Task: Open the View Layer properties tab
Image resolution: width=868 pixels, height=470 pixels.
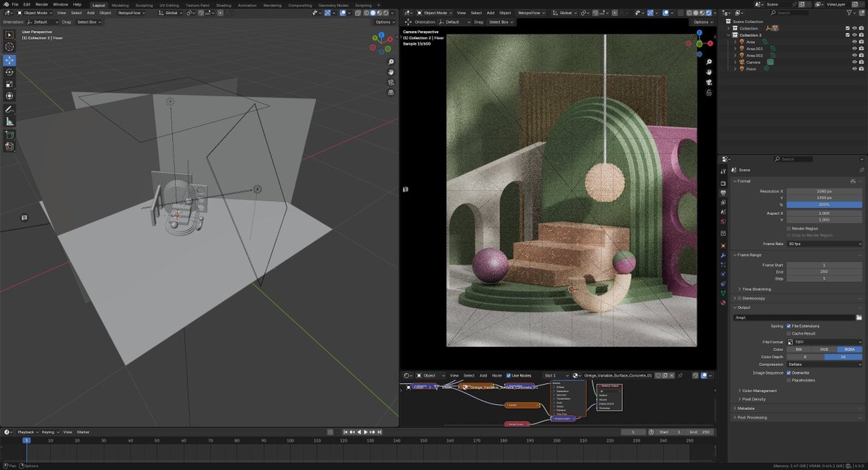Action: (x=723, y=202)
